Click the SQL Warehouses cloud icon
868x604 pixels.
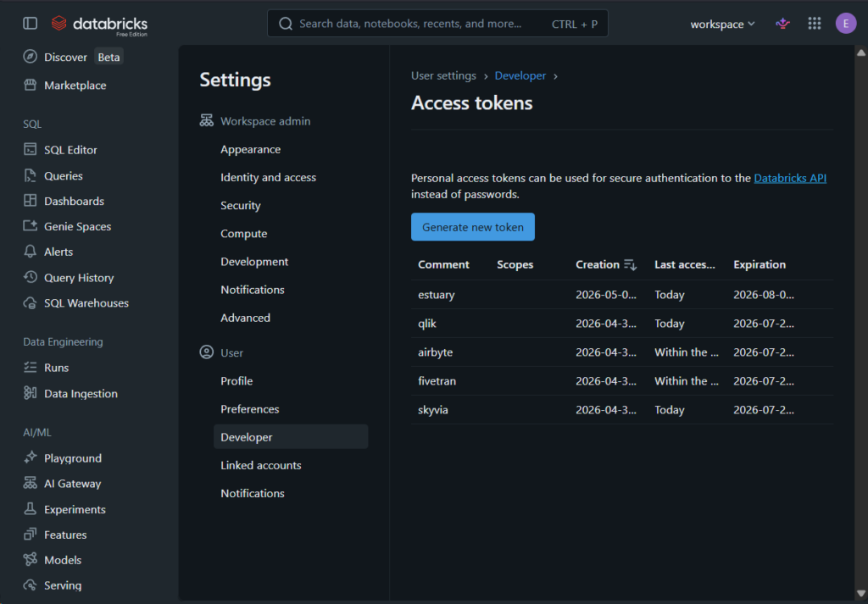click(x=30, y=303)
